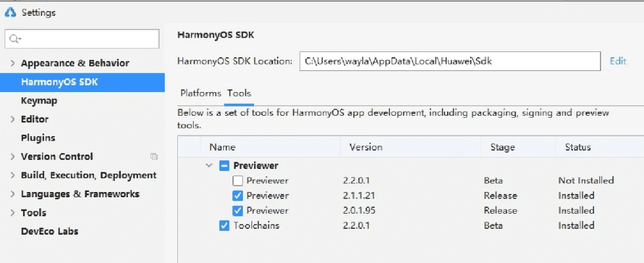The height and width of the screenshot is (263, 644).
Task: Switch to the Platforms tab
Action: coord(200,93)
